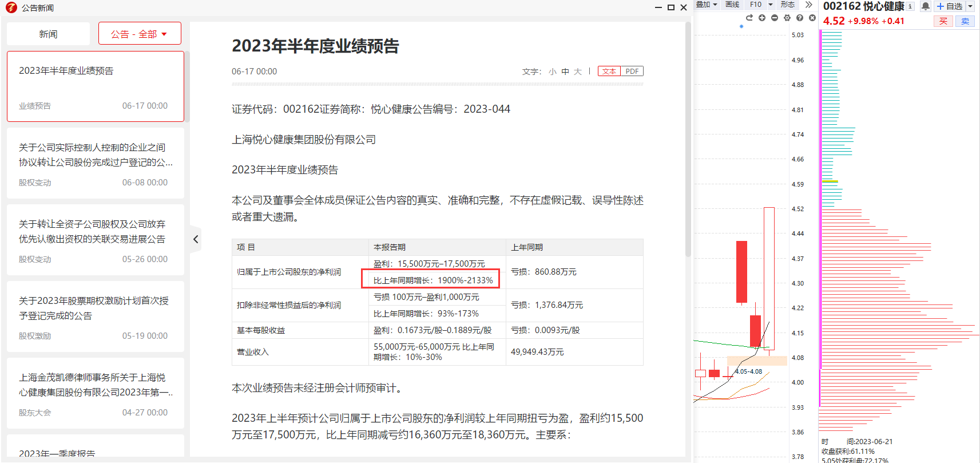
Task: Close chart tools with X icon
Action: pos(812,18)
